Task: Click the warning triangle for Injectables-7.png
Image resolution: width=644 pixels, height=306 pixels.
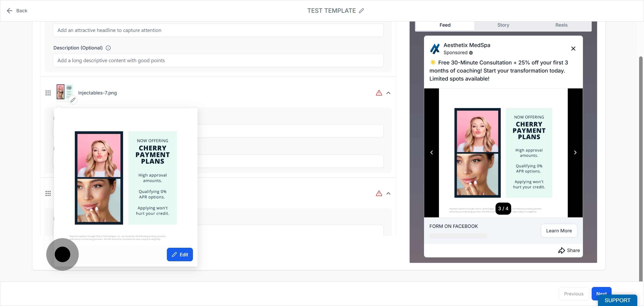Action: [x=379, y=93]
